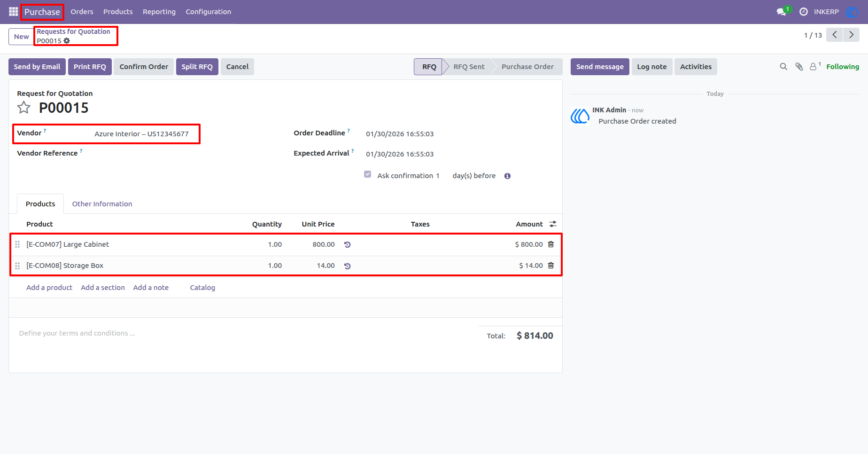Open the P00015 gear actions menu

[x=67, y=41]
